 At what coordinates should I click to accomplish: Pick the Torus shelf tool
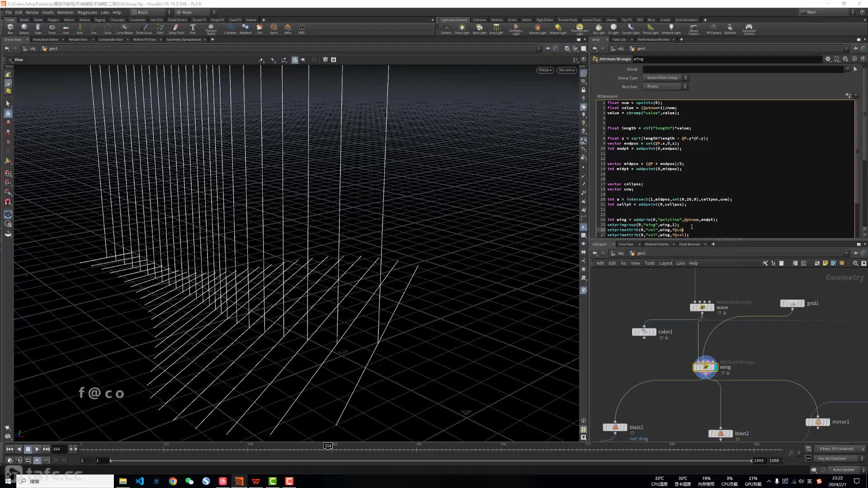52,28
